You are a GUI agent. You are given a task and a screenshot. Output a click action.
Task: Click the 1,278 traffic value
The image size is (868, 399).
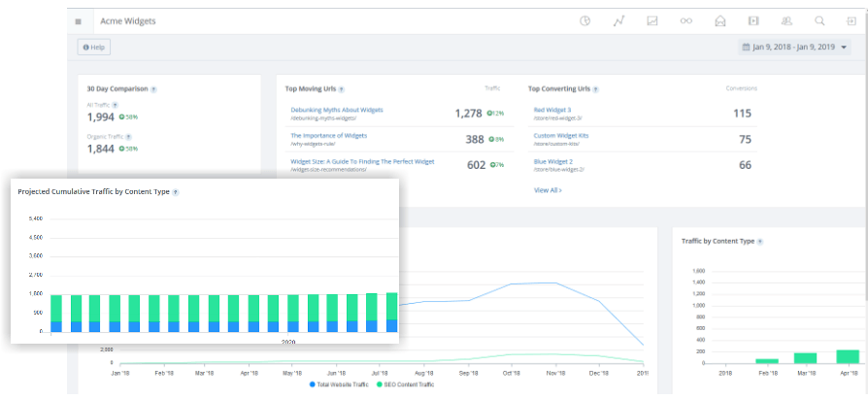[468, 114]
